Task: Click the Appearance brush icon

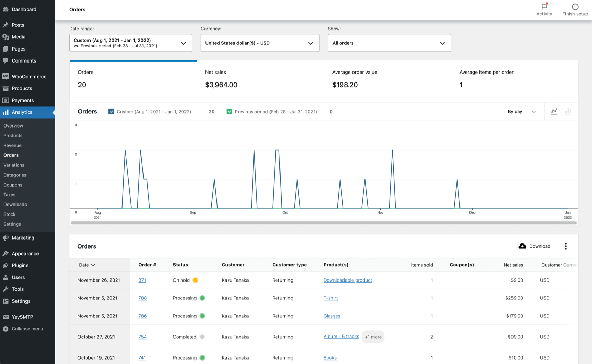Action: [6, 253]
